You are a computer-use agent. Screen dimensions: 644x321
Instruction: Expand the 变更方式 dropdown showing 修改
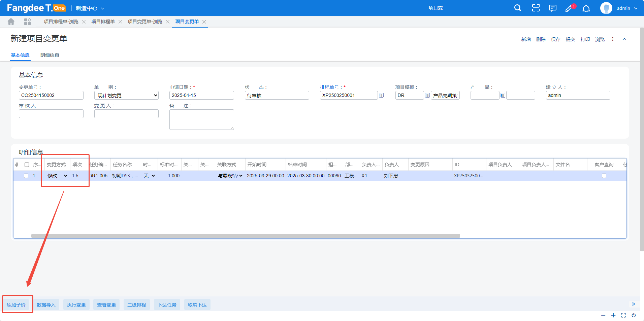pyautogui.click(x=57, y=176)
